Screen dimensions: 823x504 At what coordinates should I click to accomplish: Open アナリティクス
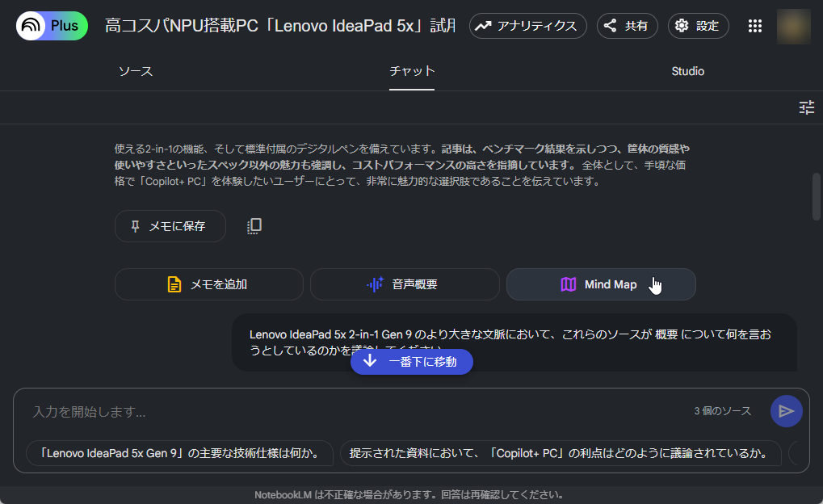pyautogui.click(x=527, y=25)
